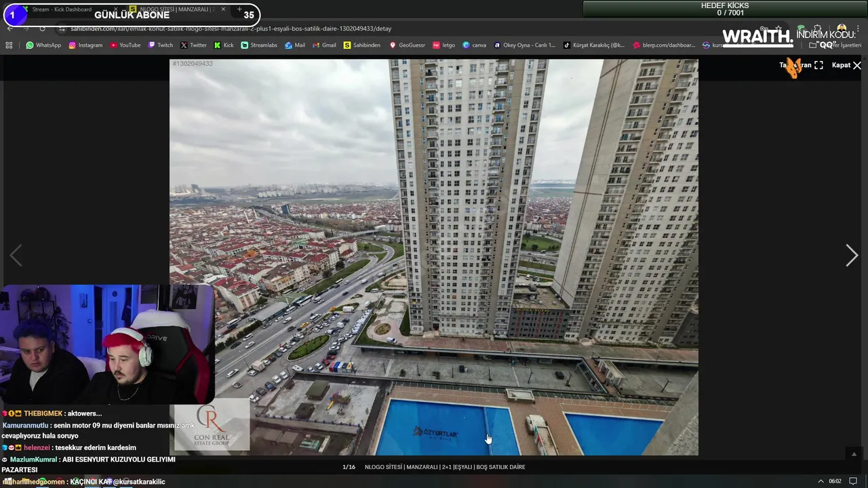Open the Okey Oyna bookmark
This screenshot has width=868, height=488.
point(524,45)
